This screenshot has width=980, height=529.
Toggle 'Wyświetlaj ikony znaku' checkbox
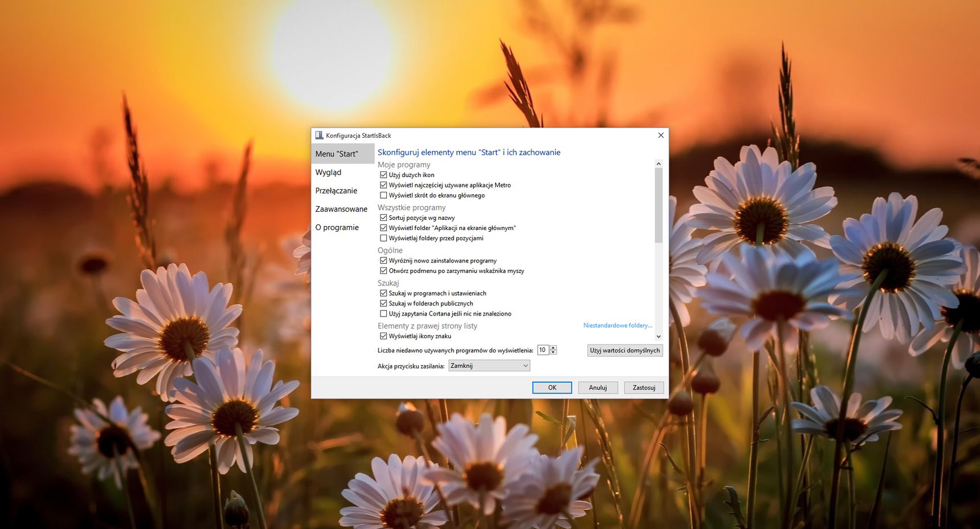tap(383, 336)
